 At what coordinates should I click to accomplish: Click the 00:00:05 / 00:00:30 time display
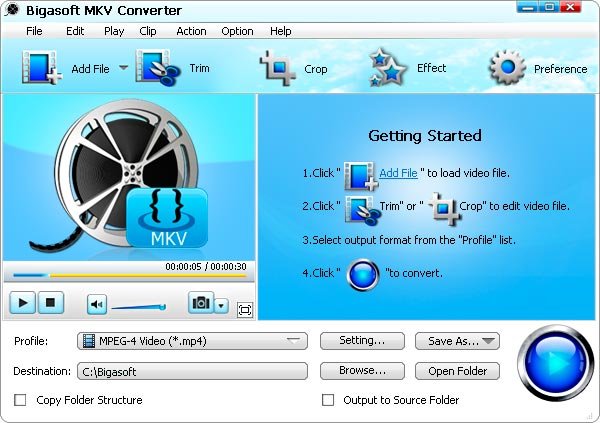(x=206, y=266)
